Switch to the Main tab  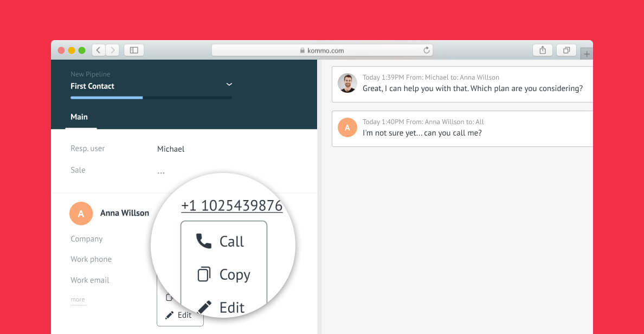coord(79,117)
